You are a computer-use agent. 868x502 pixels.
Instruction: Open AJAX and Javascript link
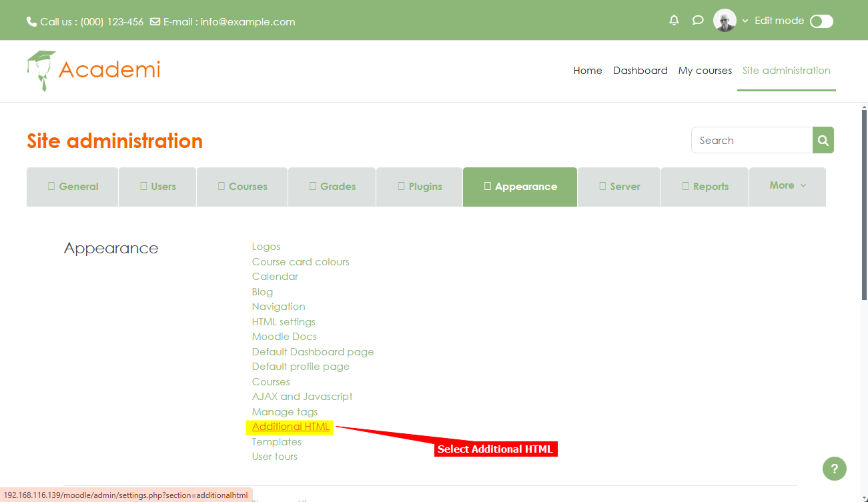(302, 397)
